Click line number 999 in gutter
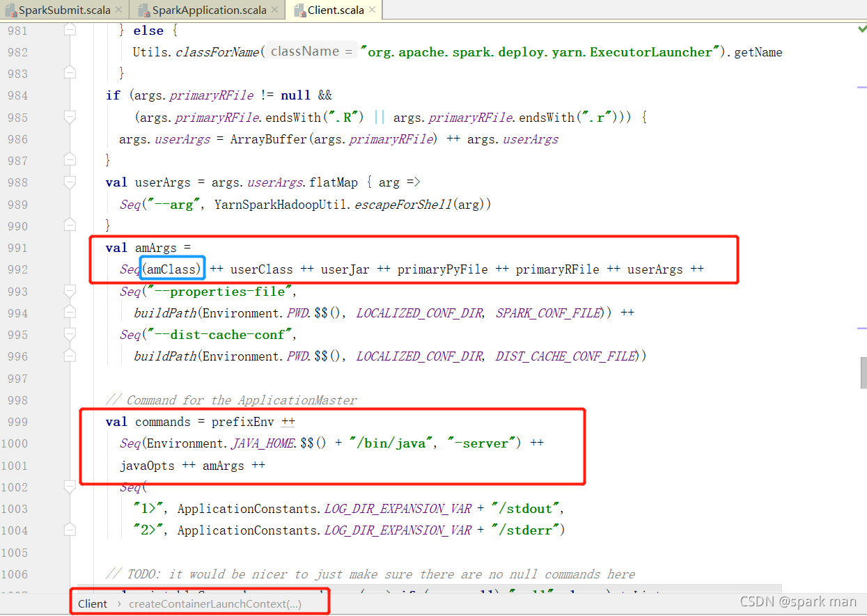This screenshot has height=616, width=867. point(17,422)
